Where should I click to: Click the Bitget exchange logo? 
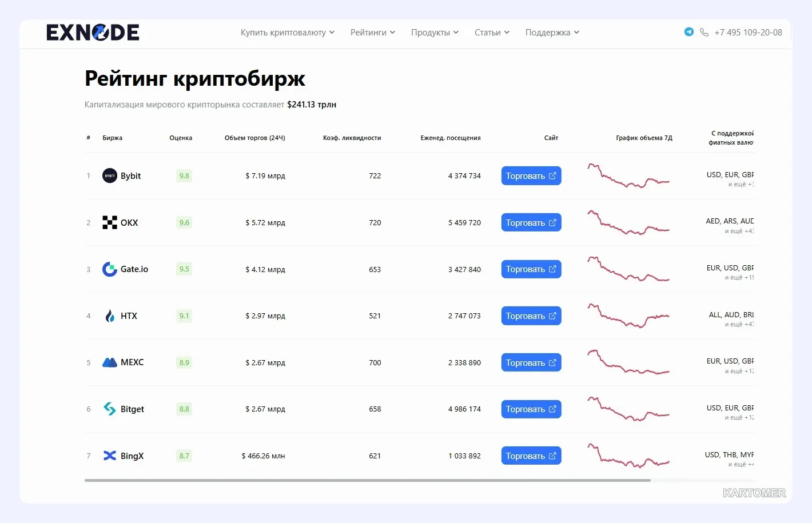110,409
